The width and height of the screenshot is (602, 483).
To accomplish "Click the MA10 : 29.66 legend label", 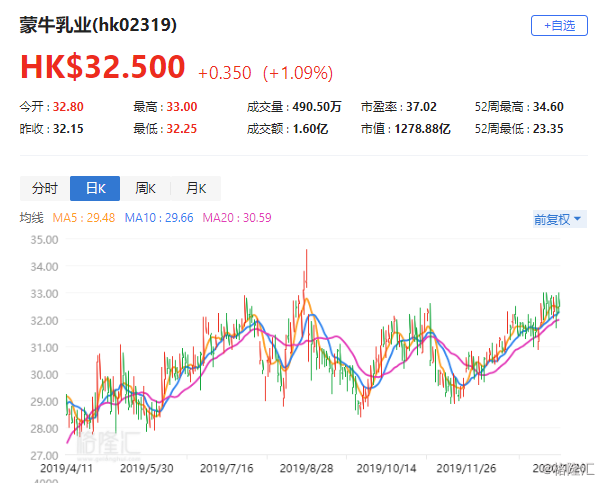I will click(159, 218).
